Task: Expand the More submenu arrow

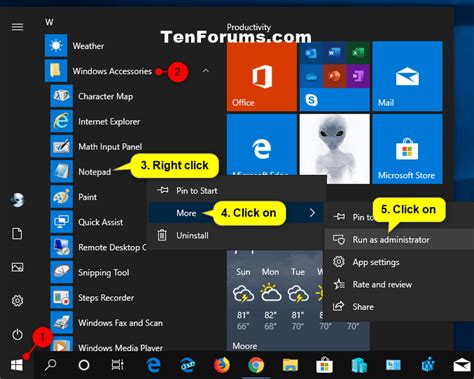Action: point(312,213)
